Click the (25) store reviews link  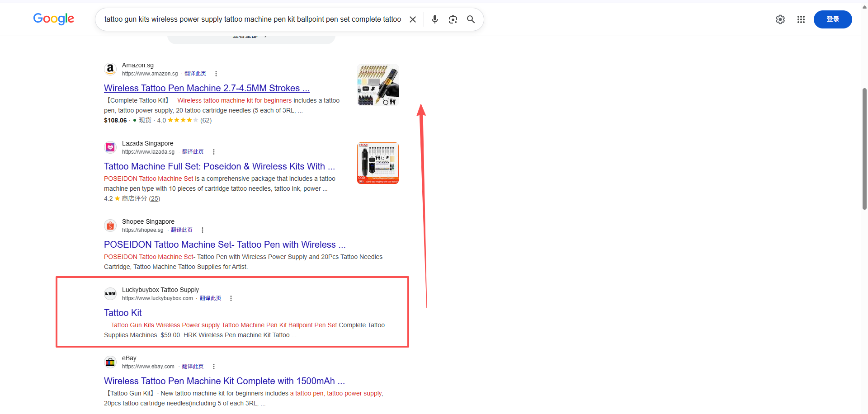155,198
